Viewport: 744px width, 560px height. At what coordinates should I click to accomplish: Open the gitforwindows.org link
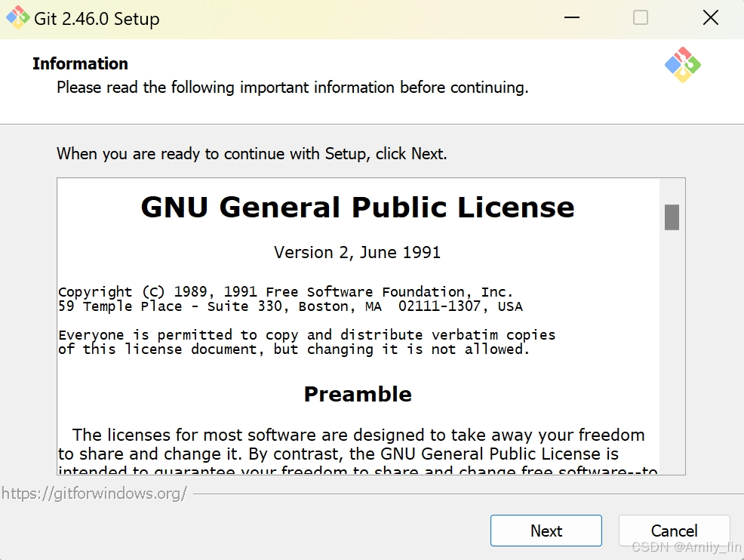94,494
